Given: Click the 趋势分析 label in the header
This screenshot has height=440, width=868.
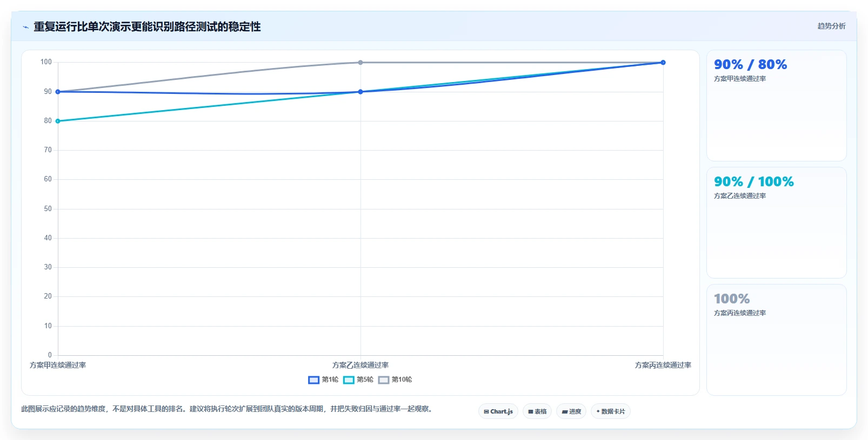Looking at the screenshot, I should pos(831,26).
